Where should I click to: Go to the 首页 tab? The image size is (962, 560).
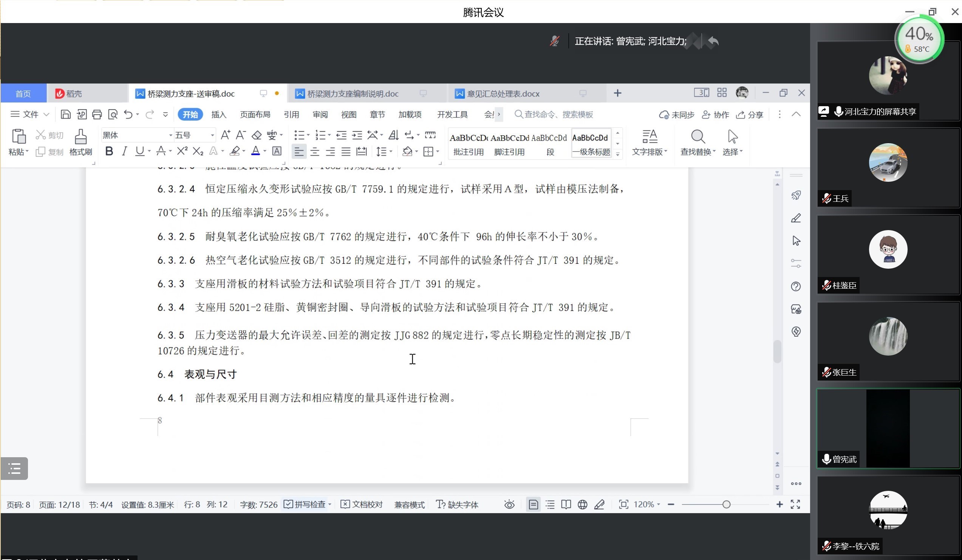point(23,94)
